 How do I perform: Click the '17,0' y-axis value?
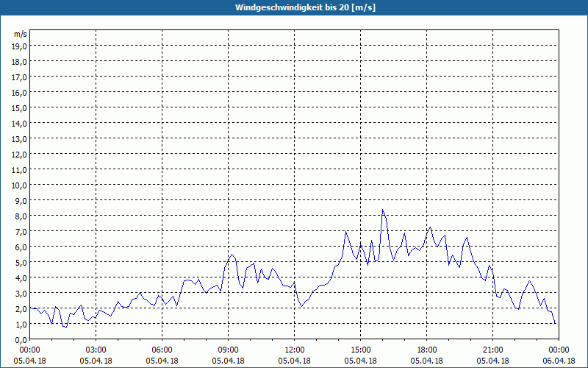(19, 77)
